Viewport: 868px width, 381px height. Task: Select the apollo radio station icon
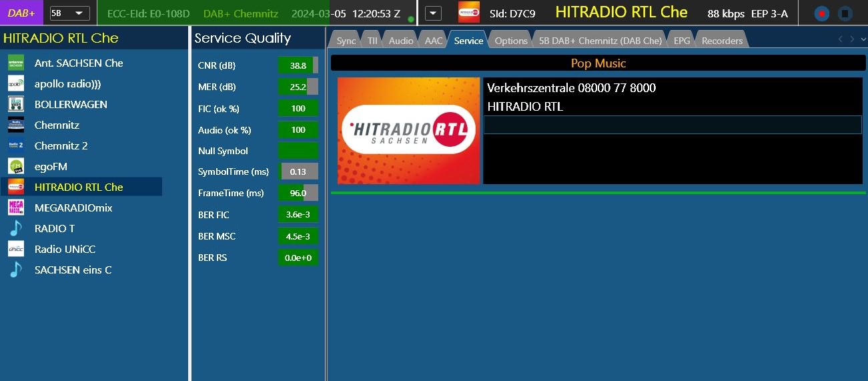click(16, 84)
